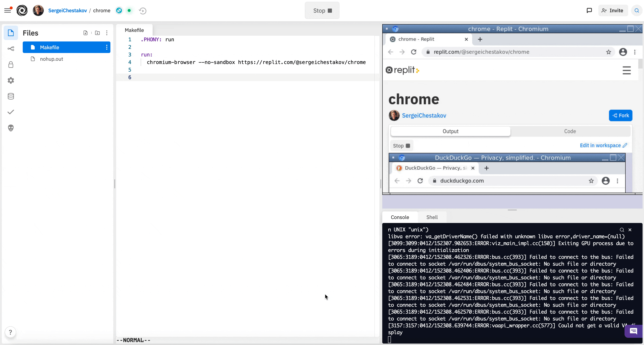Click the SergeiChestakov username link in header

click(x=67, y=10)
